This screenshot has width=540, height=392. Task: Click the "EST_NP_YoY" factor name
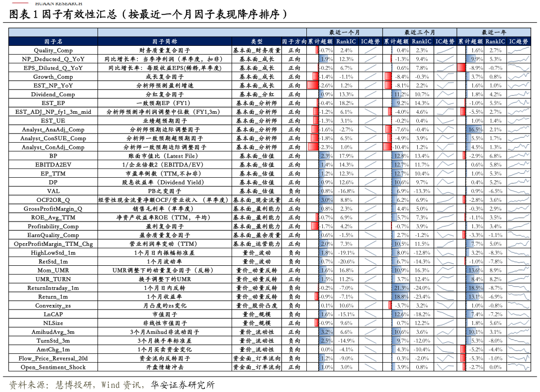click(53, 86)
